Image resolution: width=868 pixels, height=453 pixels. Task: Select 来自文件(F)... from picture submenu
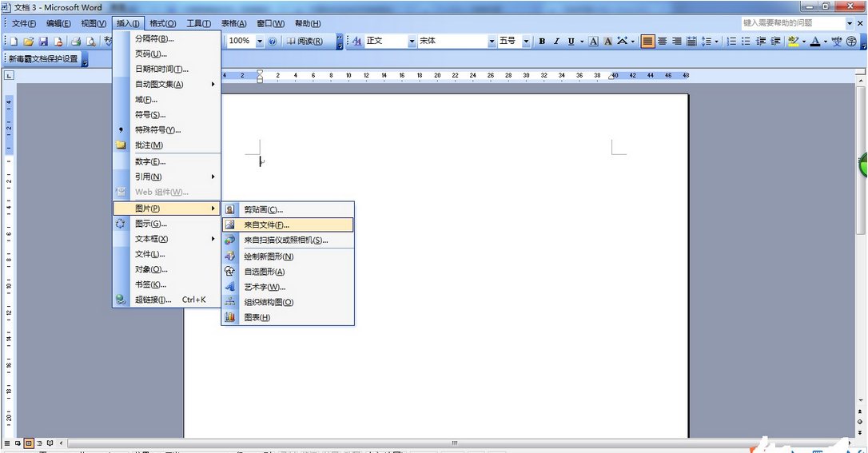click(x=287, y=225)
